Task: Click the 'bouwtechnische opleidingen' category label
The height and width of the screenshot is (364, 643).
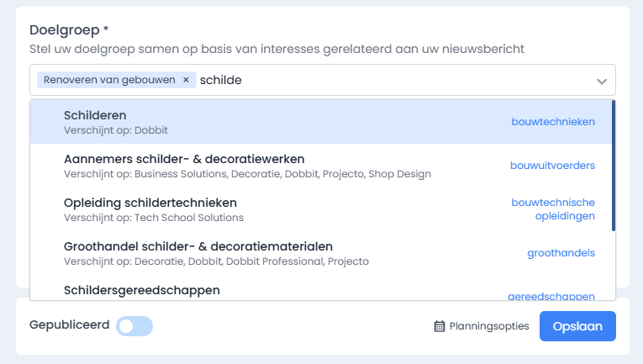Action: point(552,209)
